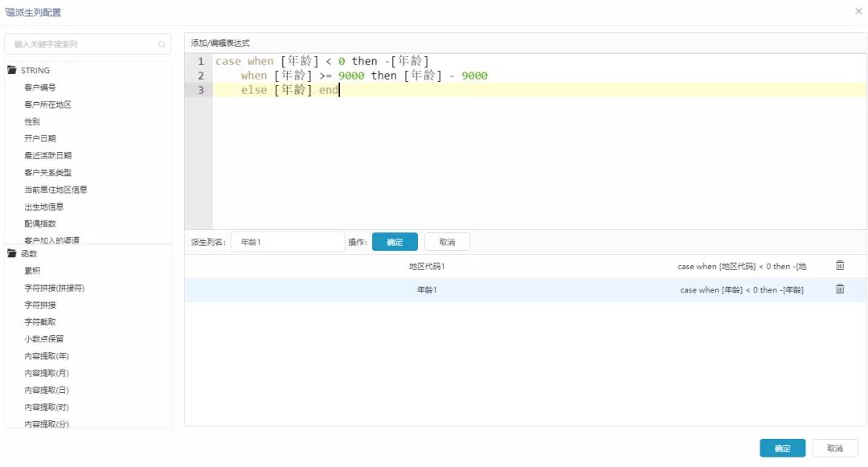Insert the 内容提取(年) function
Image resolution: width=868 pixels, height=467 pixels.
point(47,356)
